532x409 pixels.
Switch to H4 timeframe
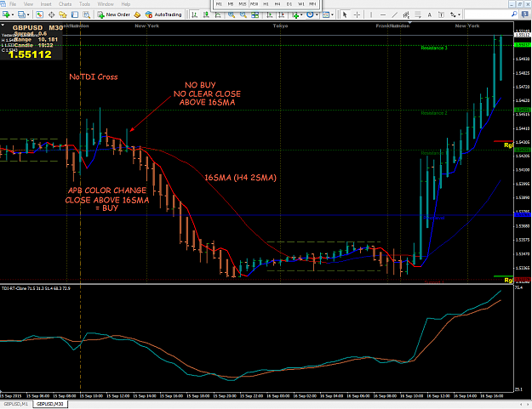point(277,4)
